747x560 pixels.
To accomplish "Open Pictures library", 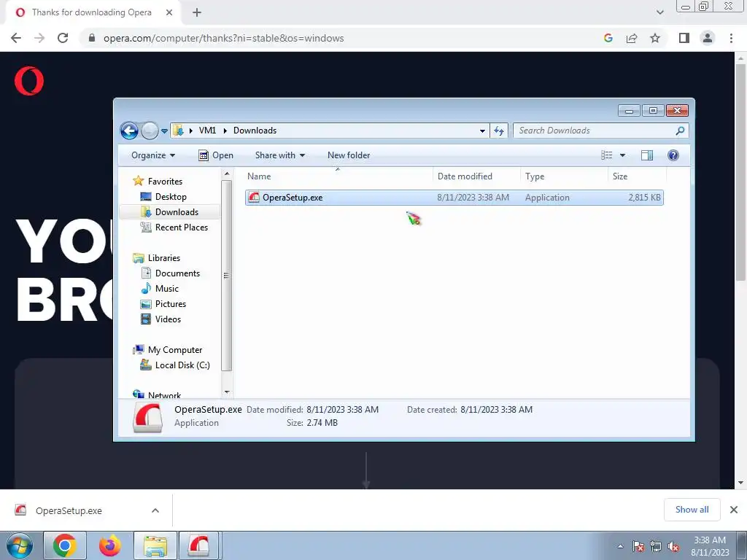I will pos(171,304).
